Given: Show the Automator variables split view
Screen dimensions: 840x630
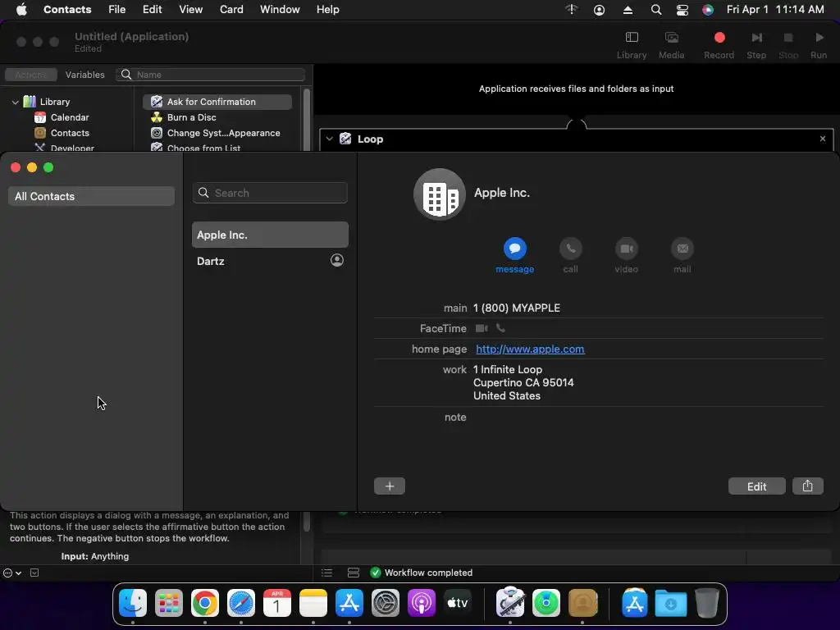Looking at the screenshot, I should [354, 573].
